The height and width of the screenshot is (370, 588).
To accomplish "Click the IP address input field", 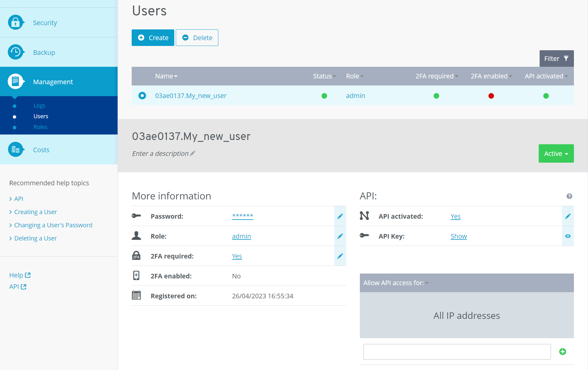I will coord(457,352).
